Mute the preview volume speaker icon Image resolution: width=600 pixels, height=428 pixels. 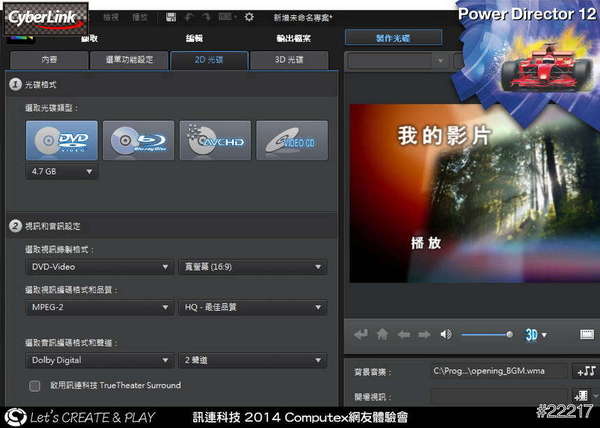pos(446,335)
